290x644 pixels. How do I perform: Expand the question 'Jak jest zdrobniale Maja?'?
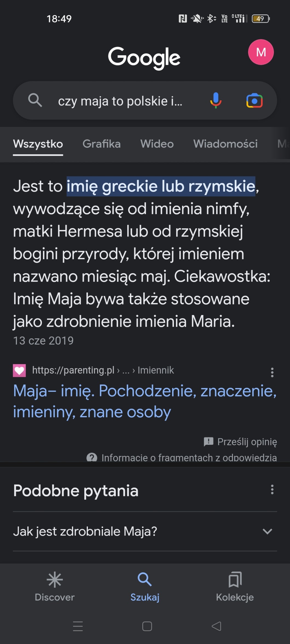(267, 531)
